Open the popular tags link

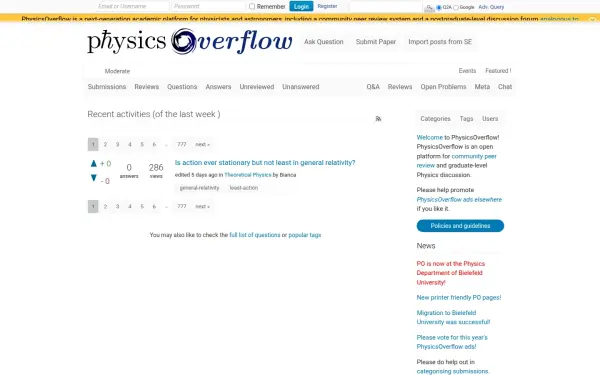point(305,235)
